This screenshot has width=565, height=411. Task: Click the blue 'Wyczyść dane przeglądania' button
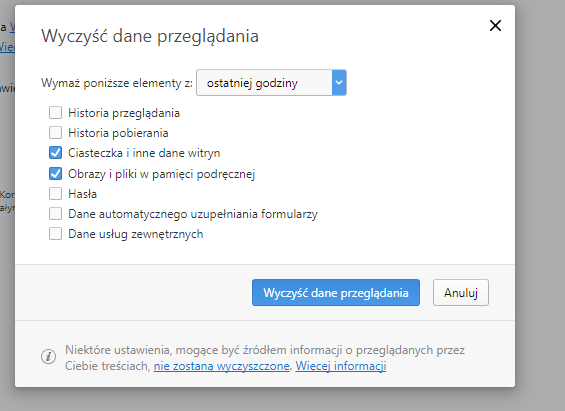point(336,292)
